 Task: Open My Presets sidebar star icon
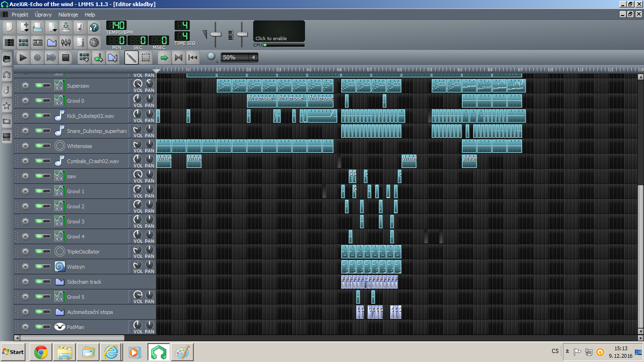point(7,106)
